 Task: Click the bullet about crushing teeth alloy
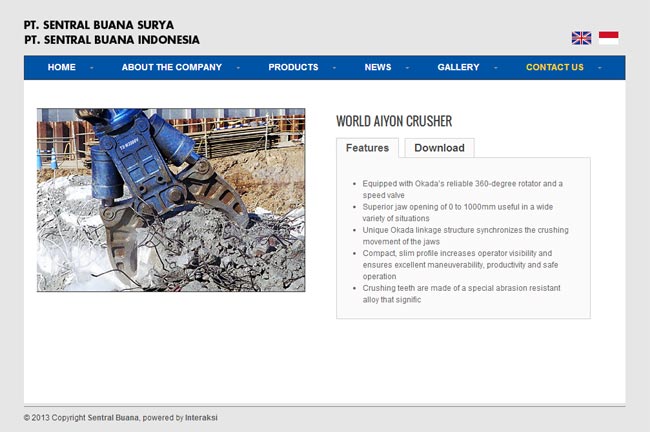click(x=461, y=294)
